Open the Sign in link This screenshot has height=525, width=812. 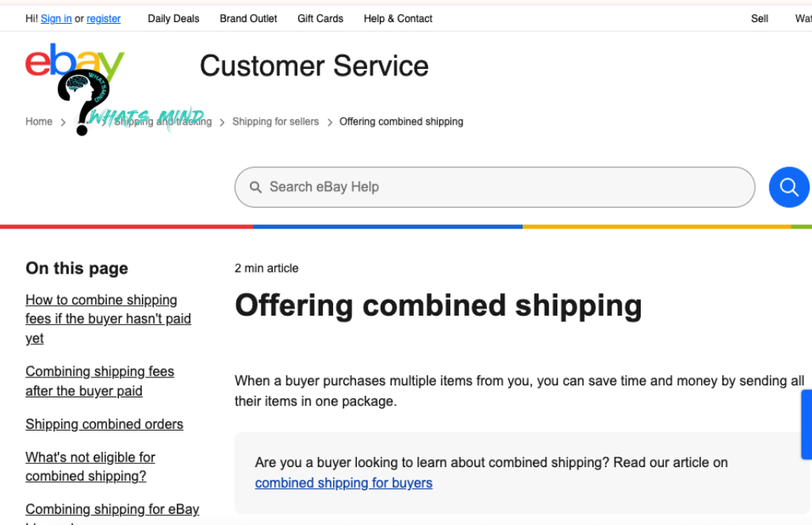click(56, 18)
